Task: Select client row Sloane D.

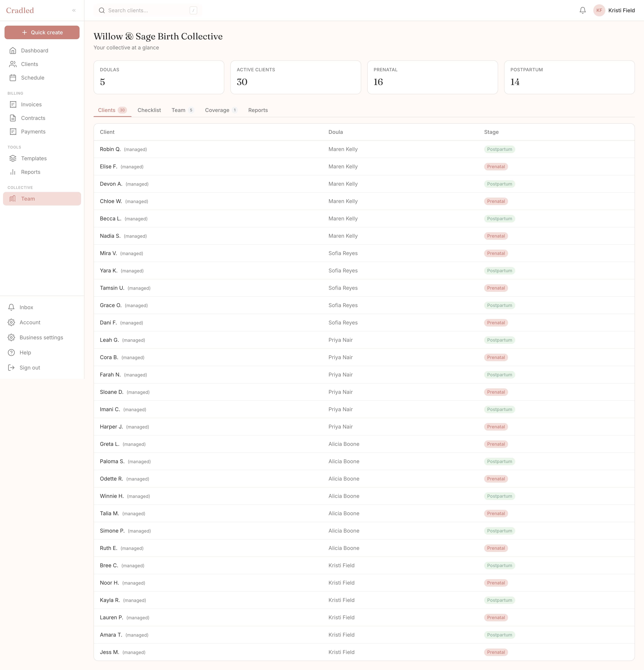Action: [364, 392]
